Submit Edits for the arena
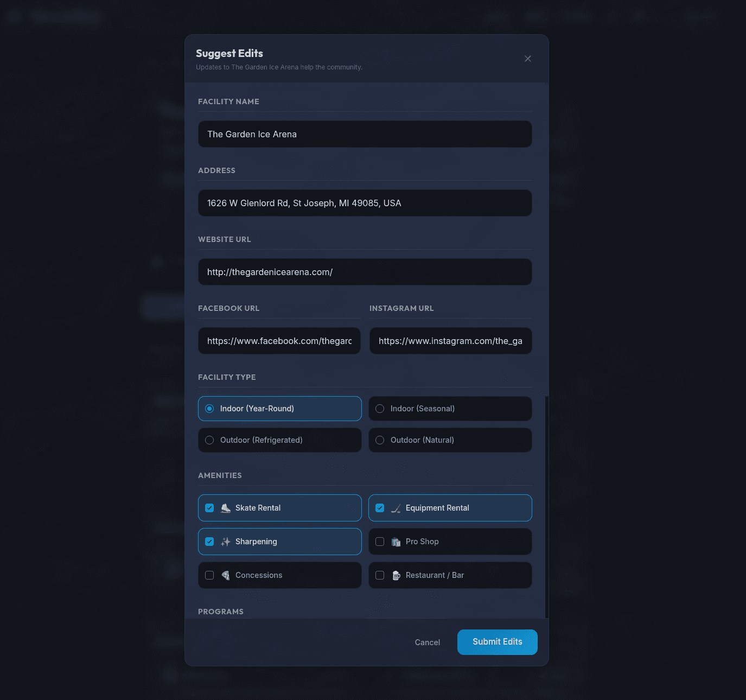 498,642
